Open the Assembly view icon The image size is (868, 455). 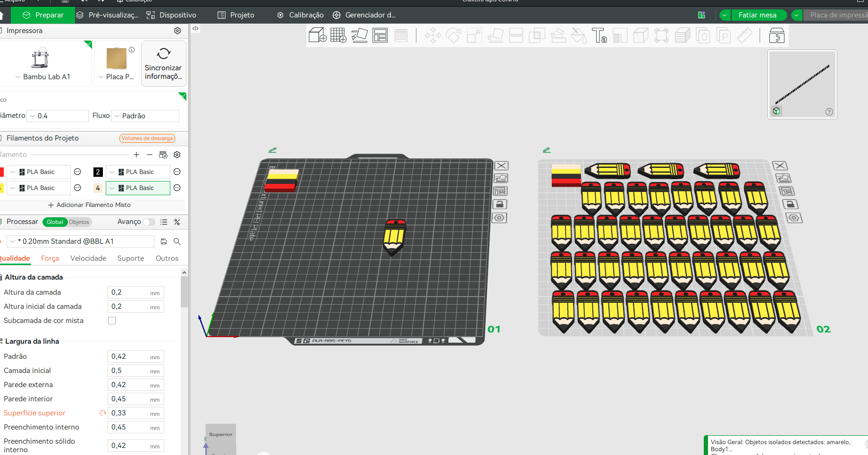pos(777,35)
